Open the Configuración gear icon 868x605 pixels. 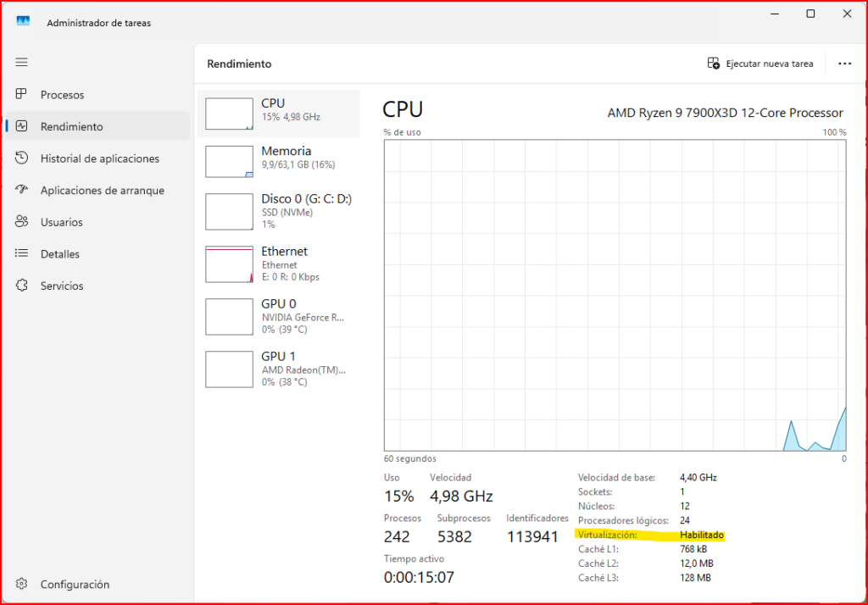coord(22,584)
